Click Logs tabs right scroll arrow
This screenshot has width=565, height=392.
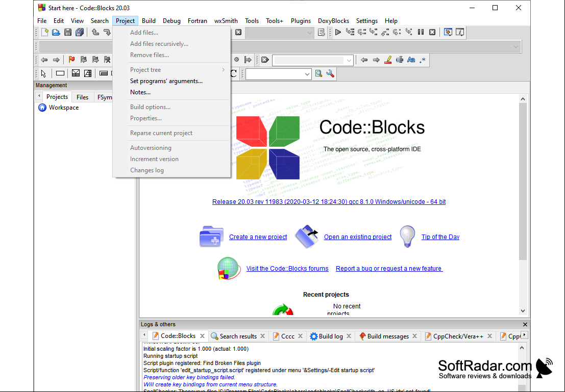click(525, 335)
